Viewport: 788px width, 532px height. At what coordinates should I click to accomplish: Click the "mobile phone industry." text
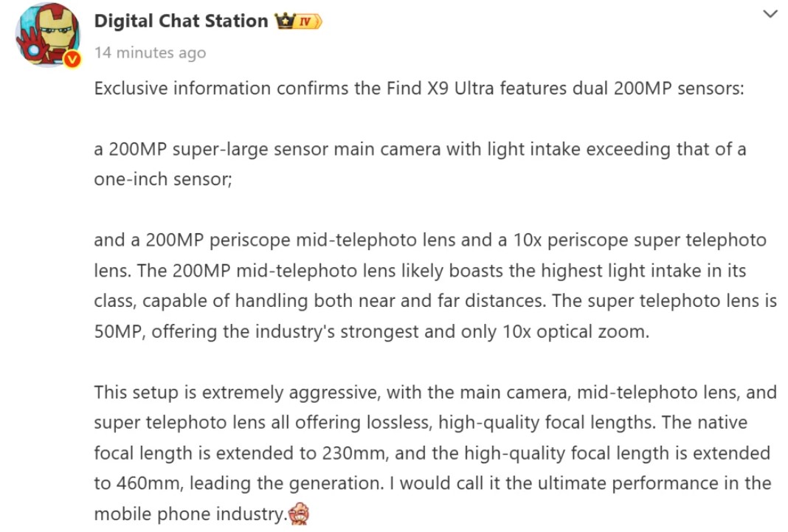click(x=190, y=514)
